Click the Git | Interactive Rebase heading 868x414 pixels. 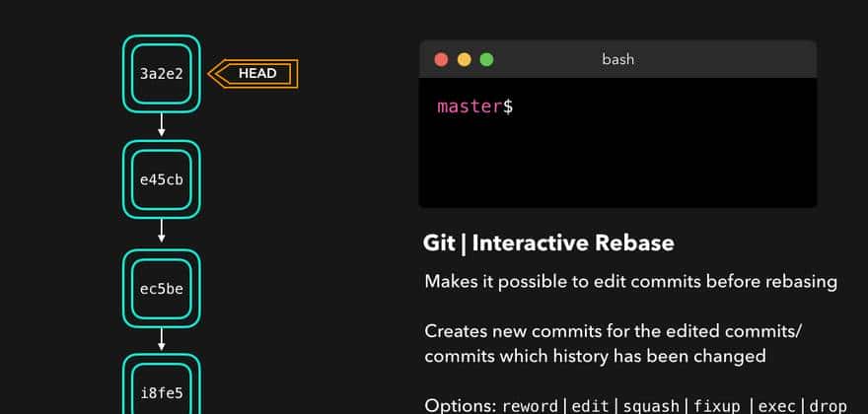point(548,243)
